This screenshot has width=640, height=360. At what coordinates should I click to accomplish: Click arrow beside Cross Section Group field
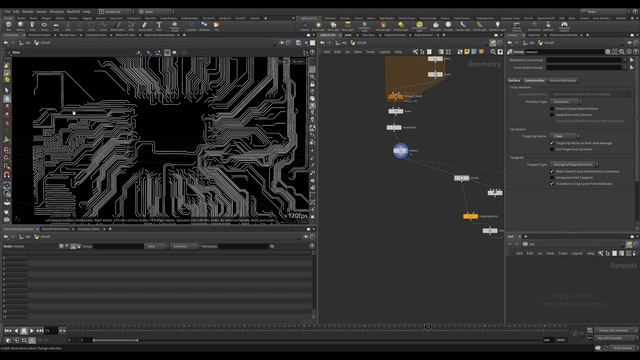coord(631,68)
